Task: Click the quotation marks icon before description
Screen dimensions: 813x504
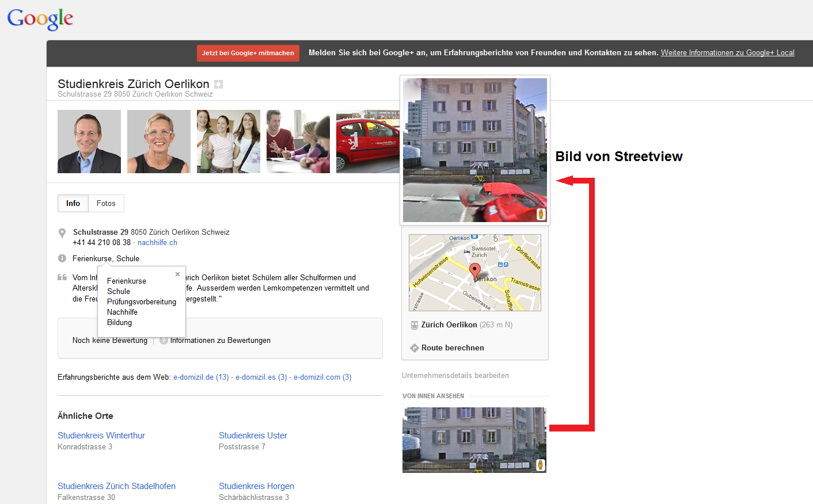Action: click(x=62, y=277)
